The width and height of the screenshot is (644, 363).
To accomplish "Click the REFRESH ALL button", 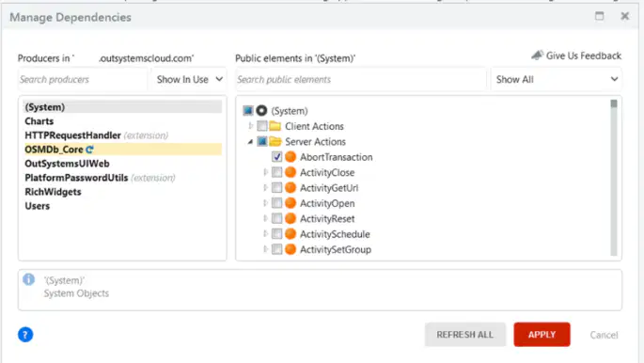I will click(x=465, y=334).
